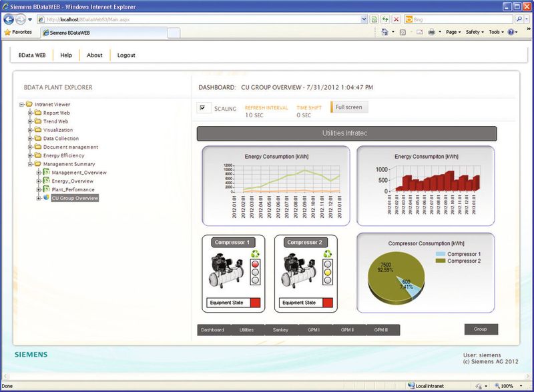The image size is (534, 392).
Task: Click the Compressor 1 blue legend swatch
Action: click(x=441, y=254)
